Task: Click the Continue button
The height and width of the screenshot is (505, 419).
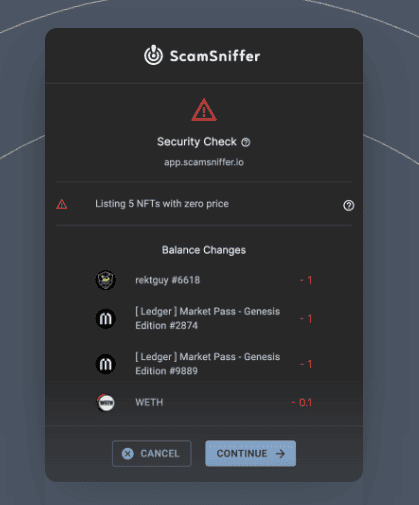Action: [250, 453]
